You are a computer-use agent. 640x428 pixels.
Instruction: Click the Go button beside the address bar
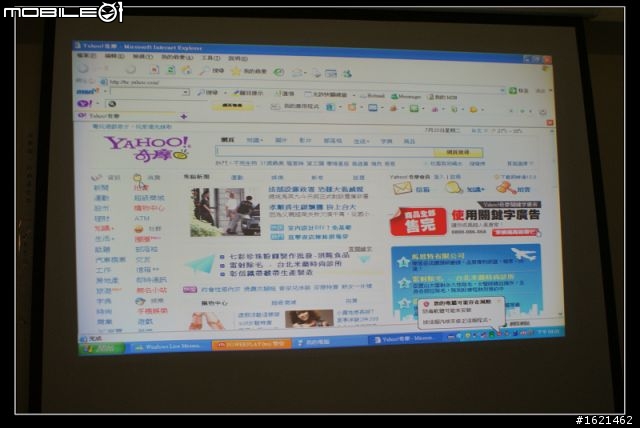[x=518, y=91]
